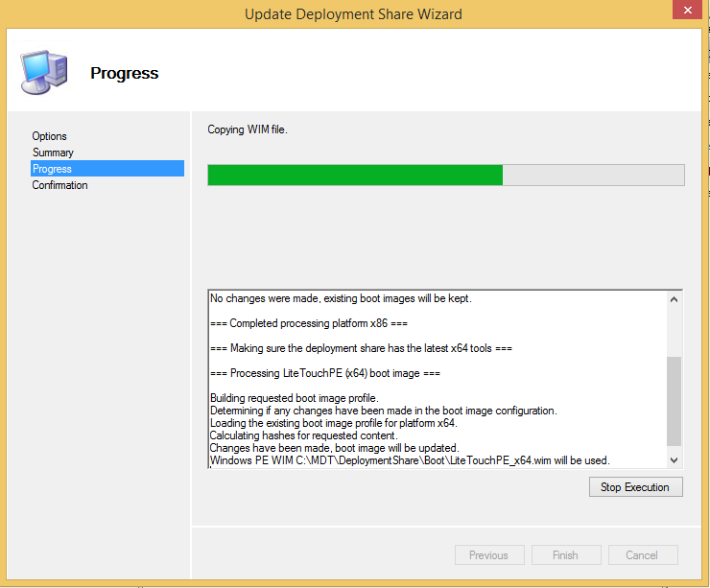The width and height of the screenshot is (710, 588).
Task: Click the 'Progress' page heading
Action: [x=125, y=73]
